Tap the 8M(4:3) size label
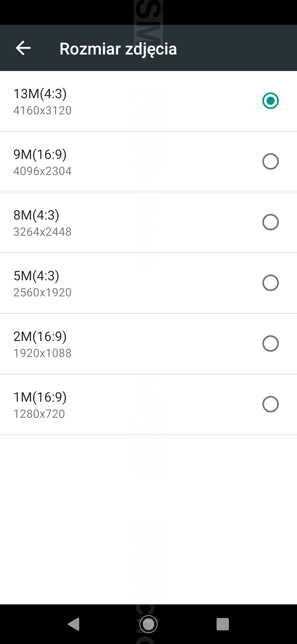The height and width of the screenshot is (644, 297). pos(36,215)
